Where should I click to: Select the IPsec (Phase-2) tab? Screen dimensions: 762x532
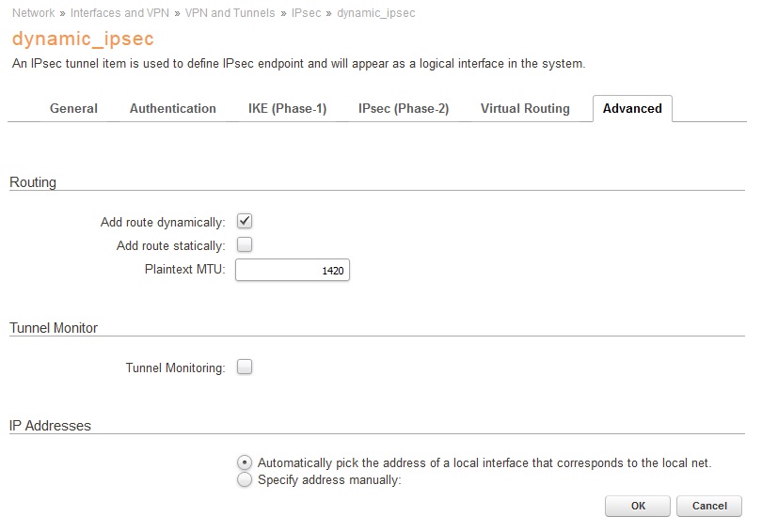tap(404, 109)
